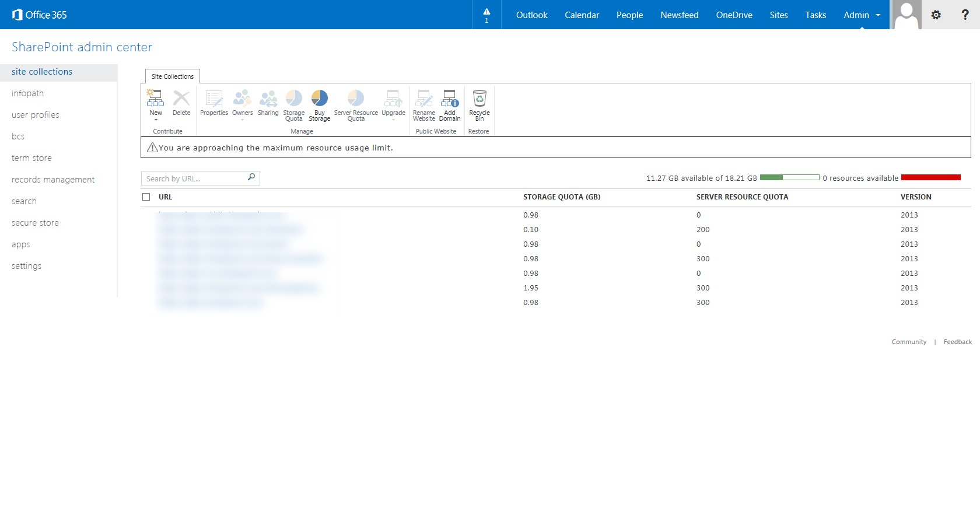Click the STORAGE QUOTA (GB) column header
The width and height of the screenshot is (980, 508).
pyautogui.click(x=562, y=197)
